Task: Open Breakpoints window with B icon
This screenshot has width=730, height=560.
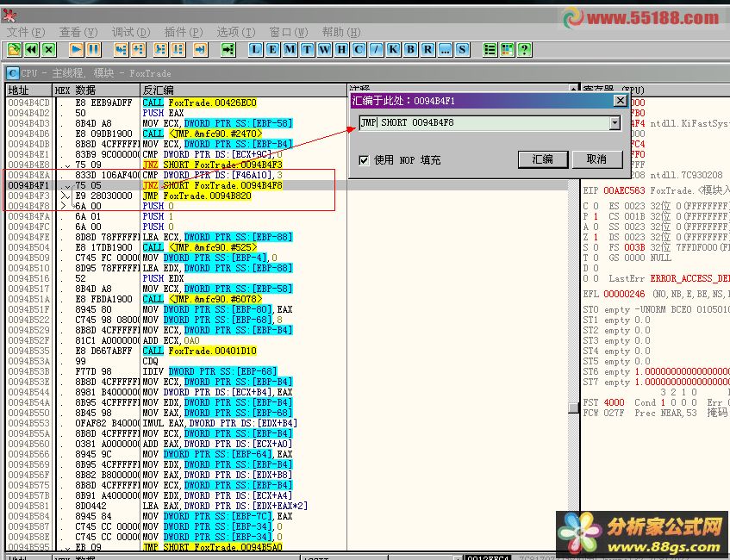Action: pyautogui.click(x=410, y=49)
